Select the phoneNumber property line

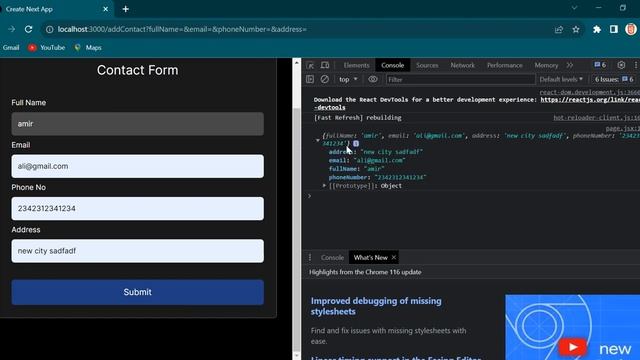pos(377,177)
